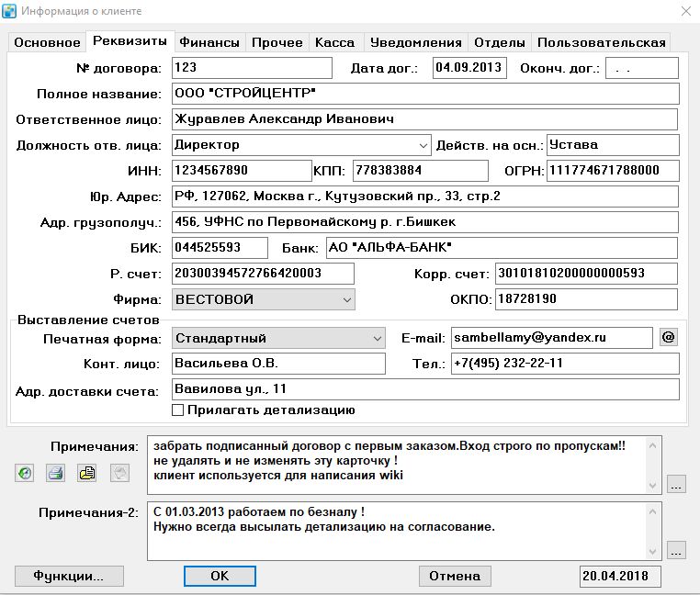Click the E-mail field sambellamy@yandex.ru
700x595 pixels.
point(552,338)
